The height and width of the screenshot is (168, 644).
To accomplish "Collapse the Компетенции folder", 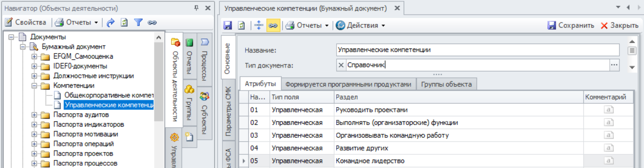I will [35, 85].
